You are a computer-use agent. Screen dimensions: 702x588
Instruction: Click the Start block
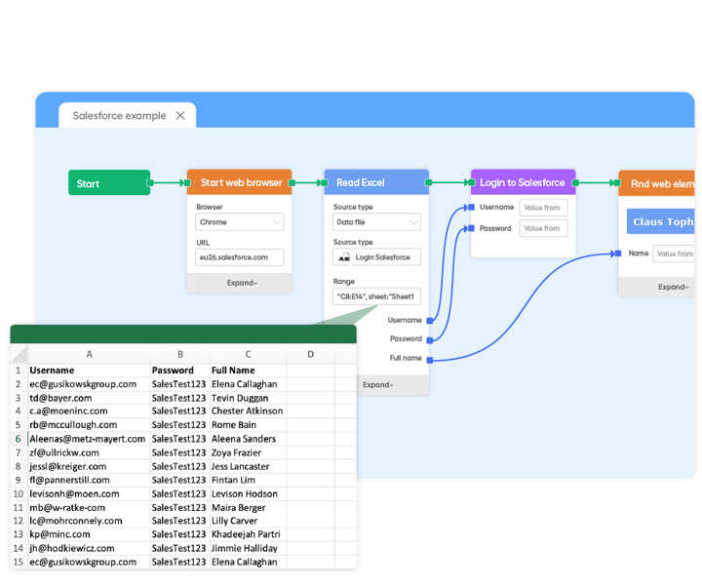(x=109, y=182)
